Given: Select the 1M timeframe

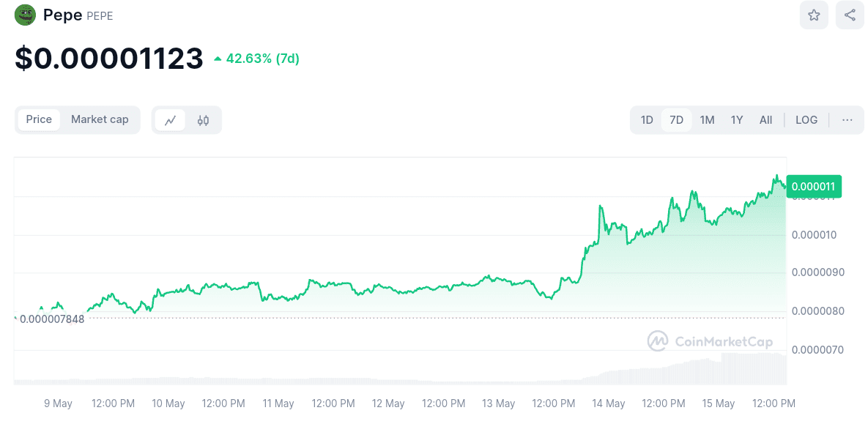Looking at the screenshot, I should coord(707,119).
